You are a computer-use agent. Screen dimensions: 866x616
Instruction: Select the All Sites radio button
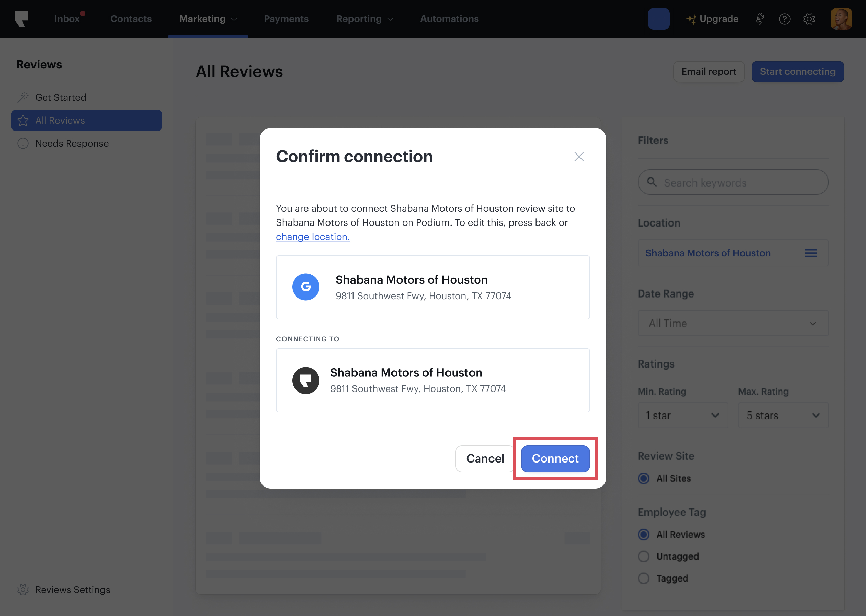tap(643, 478)
